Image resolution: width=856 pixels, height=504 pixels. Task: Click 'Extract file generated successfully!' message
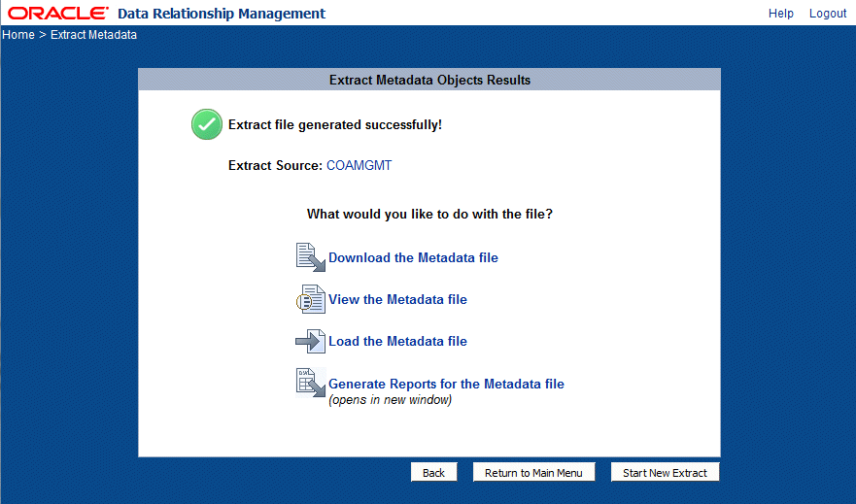coord(334,125)
